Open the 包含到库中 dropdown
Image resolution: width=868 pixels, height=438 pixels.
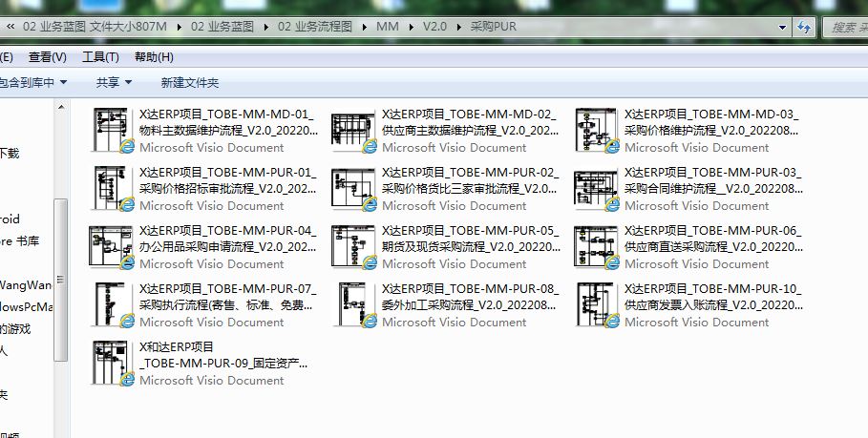(x=34, y=83)
